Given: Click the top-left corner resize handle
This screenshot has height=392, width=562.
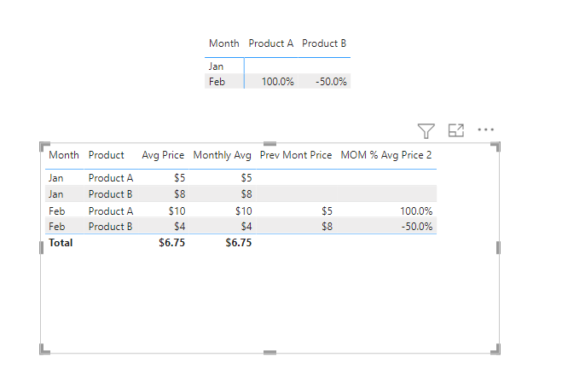Looking at the screenshot, I should pyautogui.click(x=43, y=146).
